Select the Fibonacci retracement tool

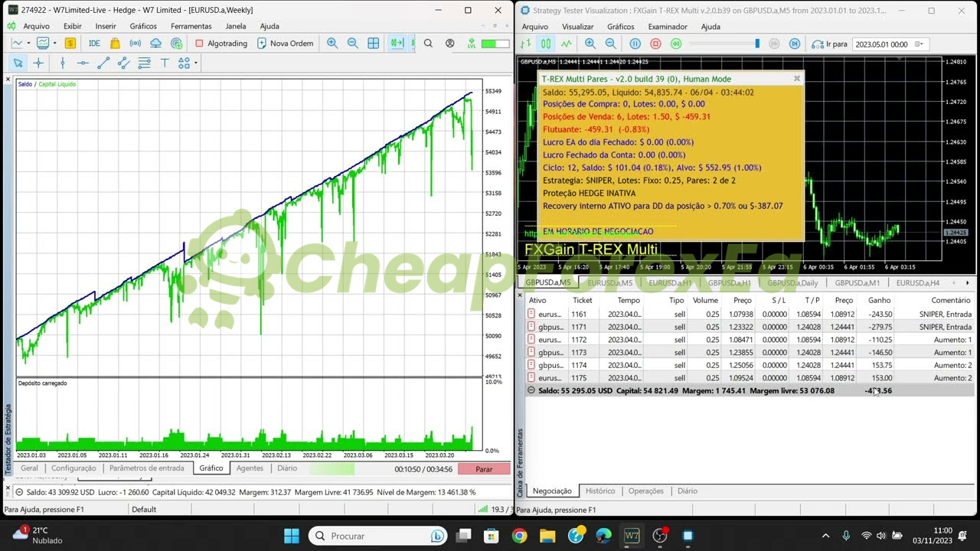click(144, 63)
